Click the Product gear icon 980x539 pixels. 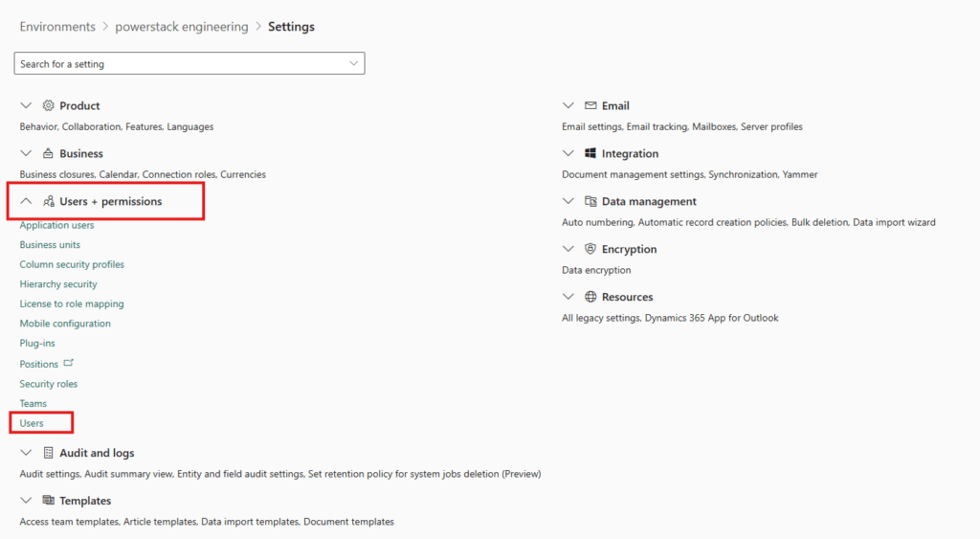[49, 105]
